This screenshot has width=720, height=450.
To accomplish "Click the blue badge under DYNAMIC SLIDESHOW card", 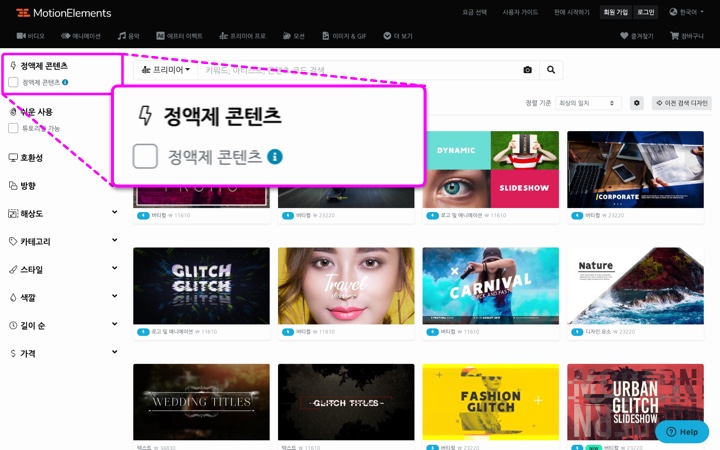I will tap(432, 215).
